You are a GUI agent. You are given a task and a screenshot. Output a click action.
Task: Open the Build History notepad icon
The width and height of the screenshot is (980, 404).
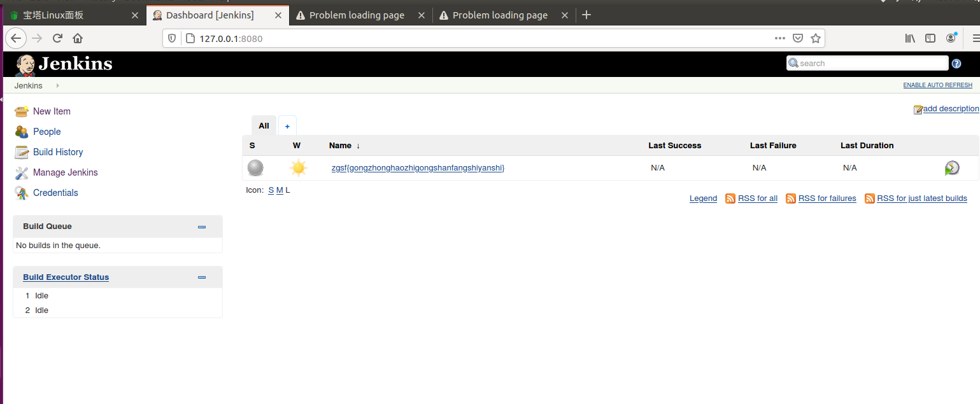tap(22, 152)
